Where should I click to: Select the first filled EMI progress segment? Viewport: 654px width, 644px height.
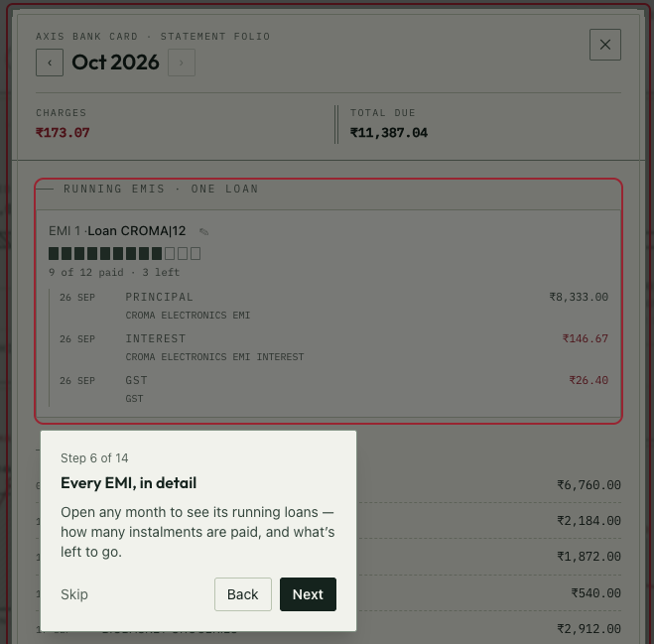coord(54,254)
